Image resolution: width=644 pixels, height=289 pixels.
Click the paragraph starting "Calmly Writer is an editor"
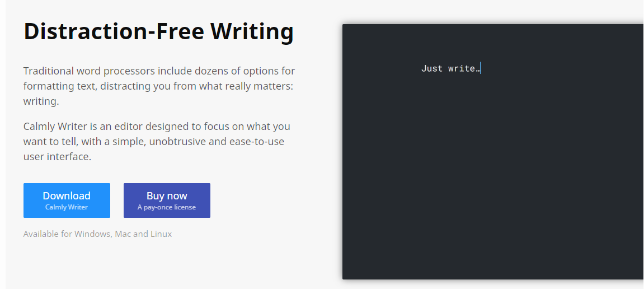click(157, 141)
